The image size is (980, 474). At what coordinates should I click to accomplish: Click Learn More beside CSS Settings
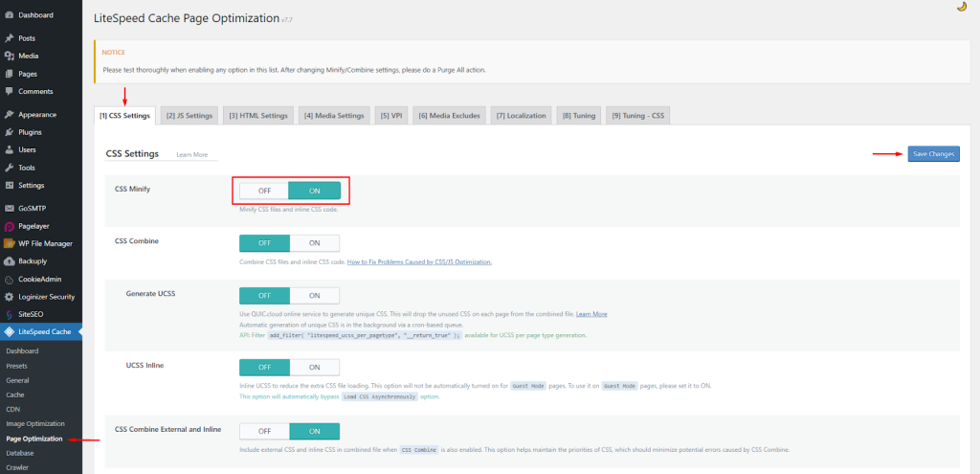tap(191, 154)
